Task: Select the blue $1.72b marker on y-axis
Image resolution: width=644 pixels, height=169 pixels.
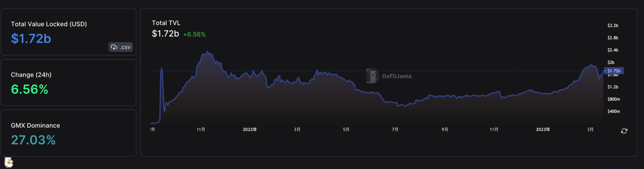Action: point(613,71)
